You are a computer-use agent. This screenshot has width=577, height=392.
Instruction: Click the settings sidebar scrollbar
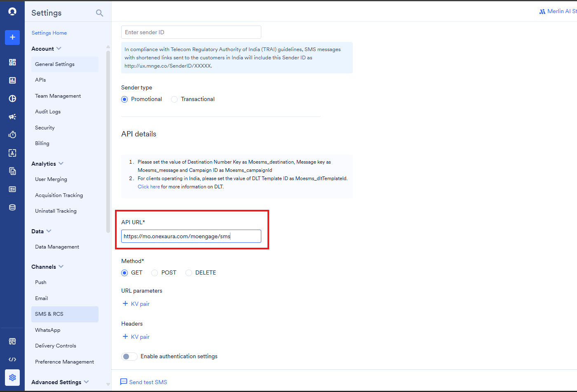tap(108, 141)
